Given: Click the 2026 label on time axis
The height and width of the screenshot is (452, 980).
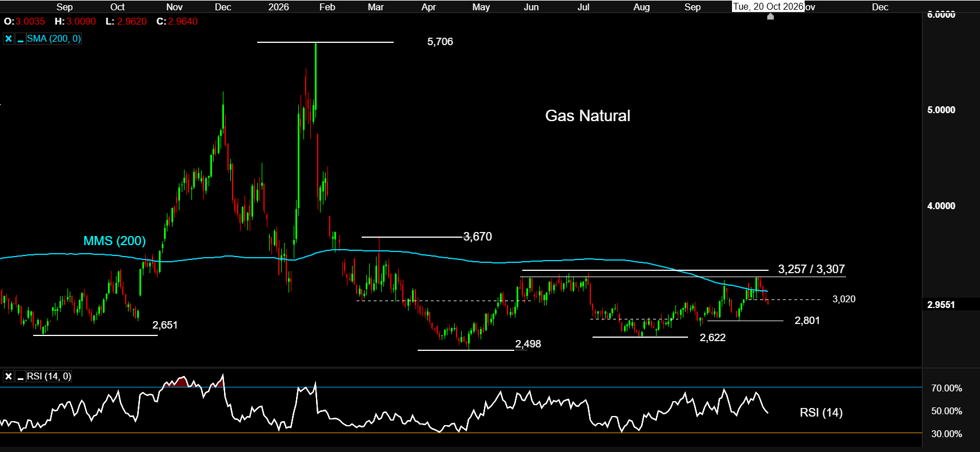Looking at the screenshot, I should pos(279,7).
